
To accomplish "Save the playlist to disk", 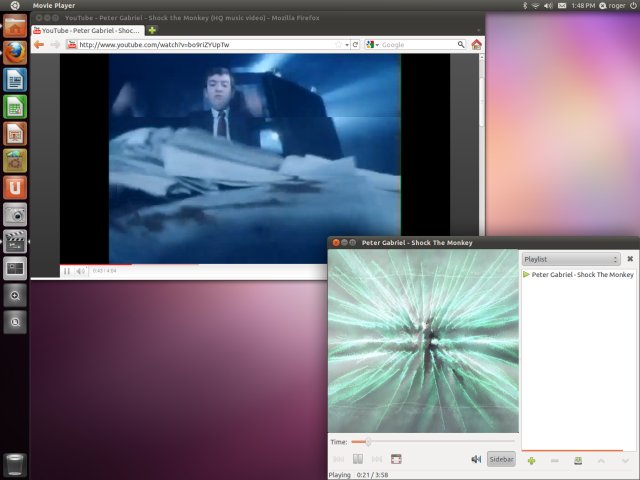I will 578,461.
